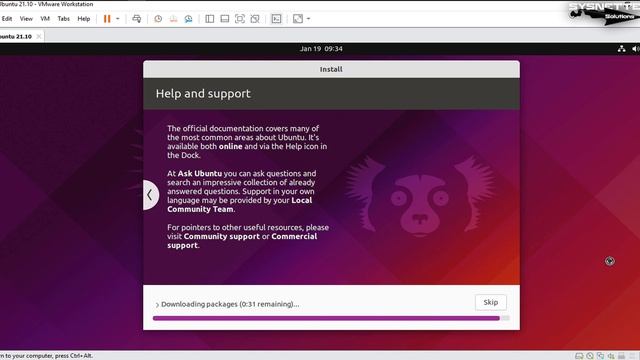Open the Edit menu
This screenshot has height=360, width=640.
click(x=7, y=19)
